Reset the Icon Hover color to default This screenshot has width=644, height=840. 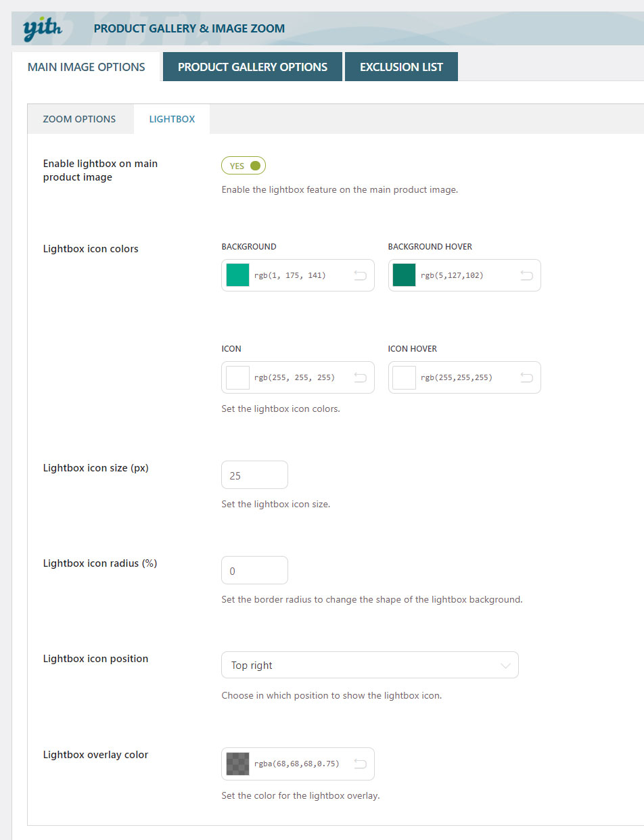coord(526,377)
